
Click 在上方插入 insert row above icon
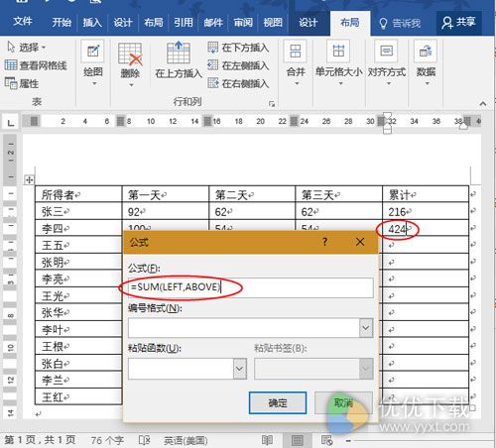coord(179,53)
